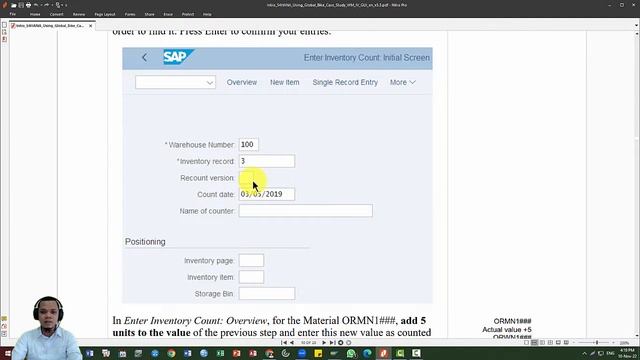640x360 pixels.
Task: Click Single Record Entry
Action: (345, 82)
